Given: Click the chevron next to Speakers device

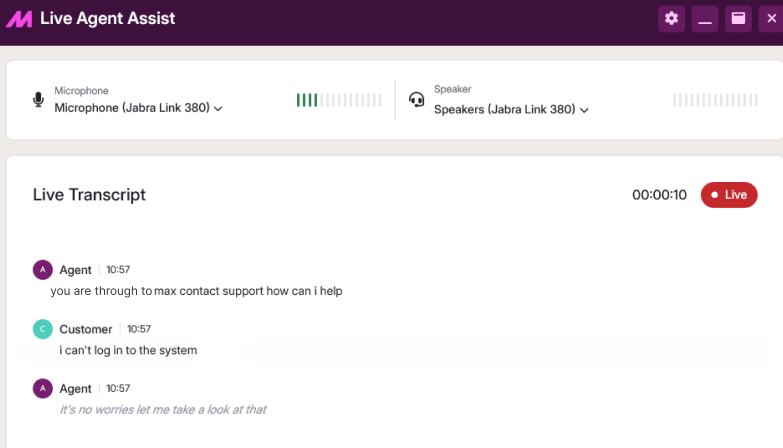Looking at the screenshot, I should 584,110.
